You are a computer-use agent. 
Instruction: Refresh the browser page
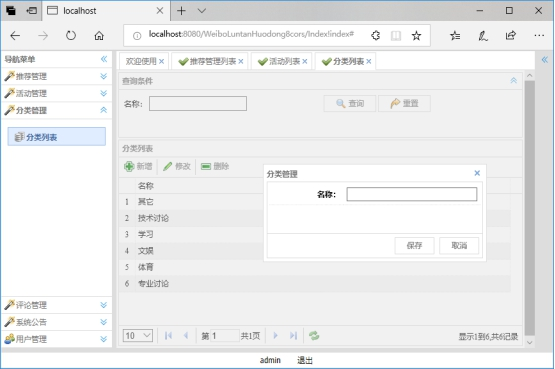(71, 35)
